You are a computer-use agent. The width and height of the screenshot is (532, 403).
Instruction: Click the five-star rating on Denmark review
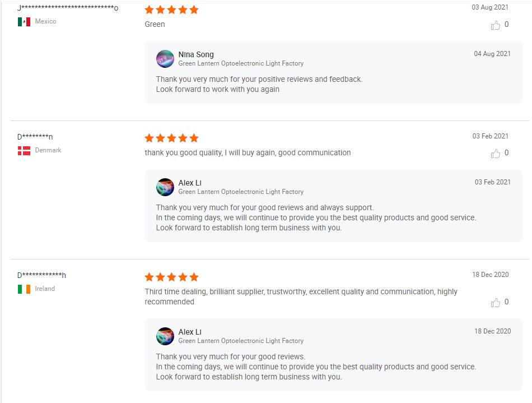171,138
